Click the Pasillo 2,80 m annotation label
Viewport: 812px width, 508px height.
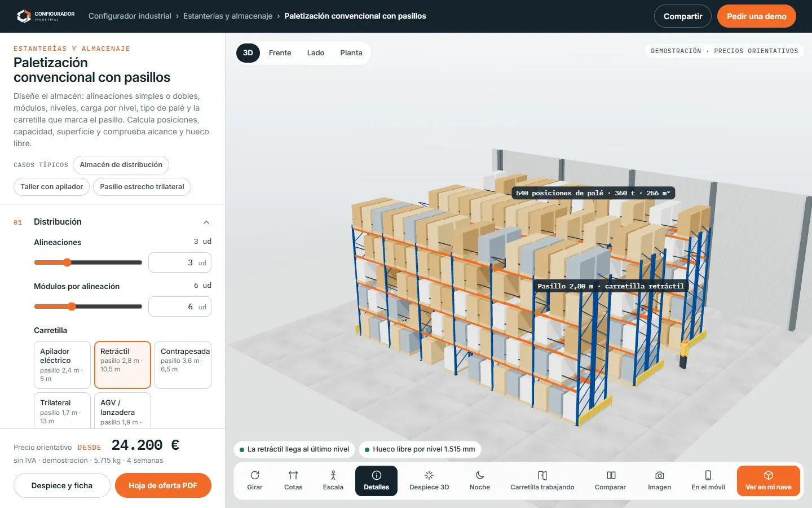coord(611,286)
